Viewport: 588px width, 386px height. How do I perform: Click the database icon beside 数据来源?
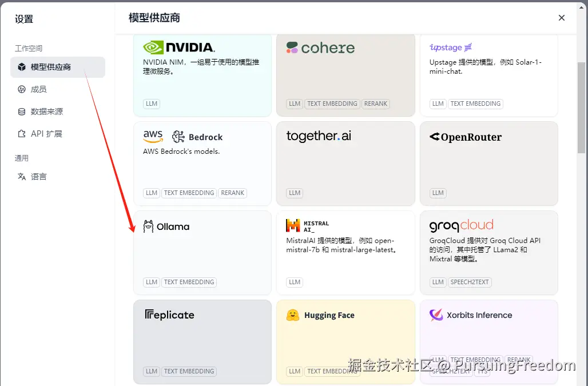click(22, 112)
